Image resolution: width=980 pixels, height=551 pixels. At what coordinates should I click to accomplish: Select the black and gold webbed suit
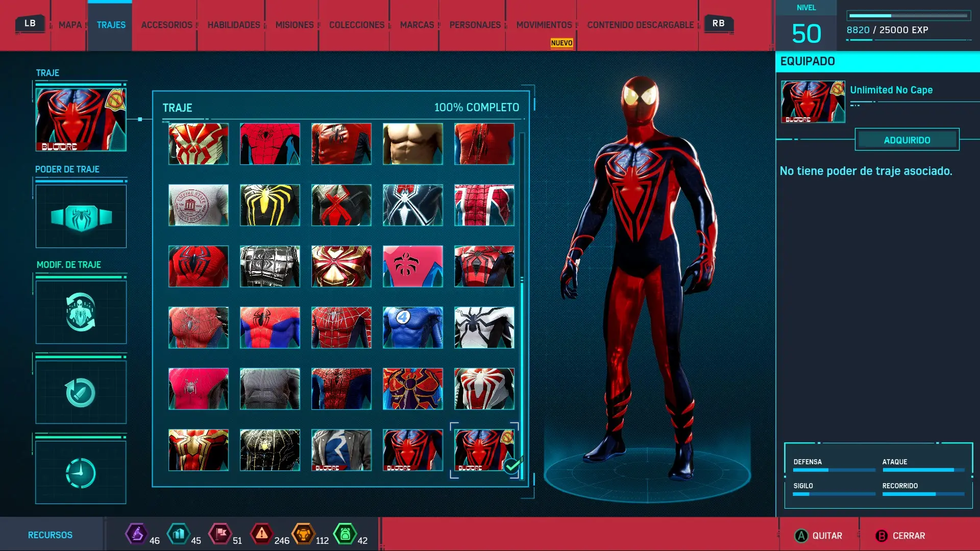tap(270, 450)
